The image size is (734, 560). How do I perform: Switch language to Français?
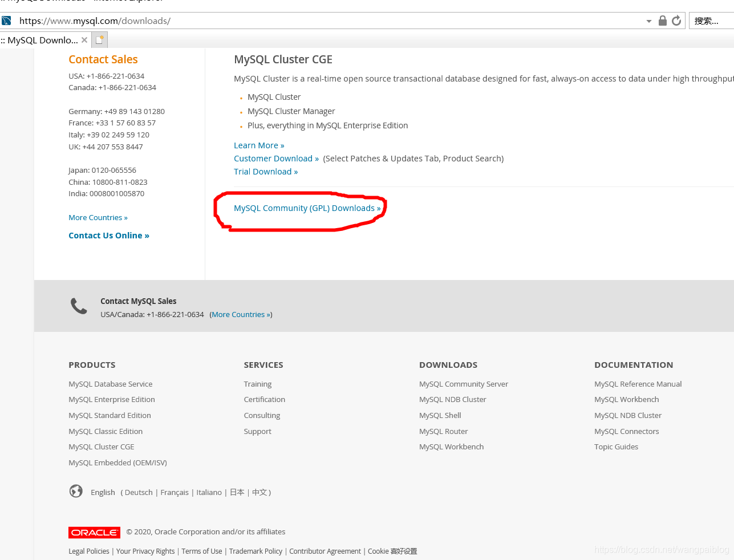pyautogui.click(x=175, y=493)
